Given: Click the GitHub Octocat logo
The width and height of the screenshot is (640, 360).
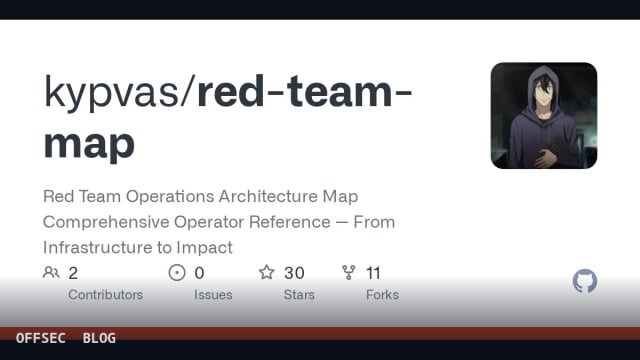Looking at the screenshot, I should click(585, 281).
